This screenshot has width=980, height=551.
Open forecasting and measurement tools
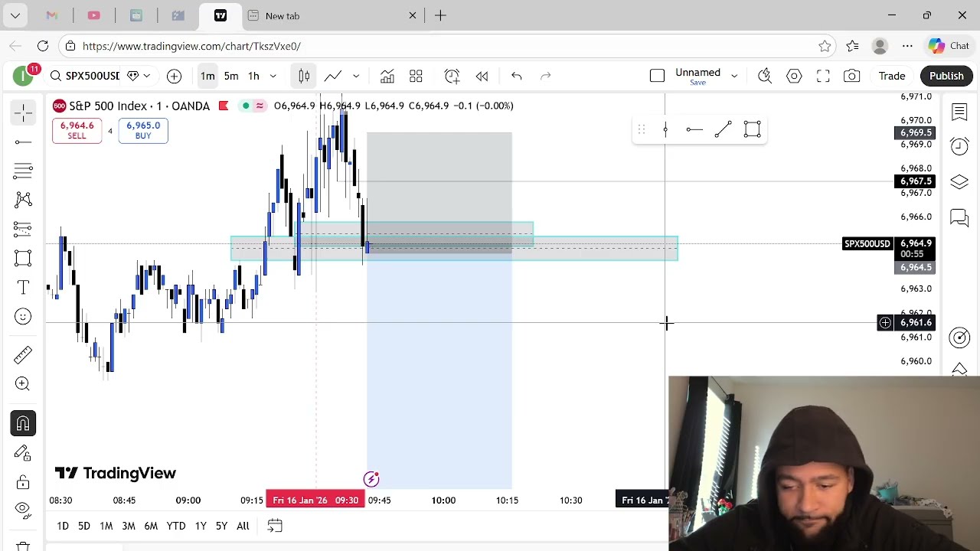[x=23, y=229]
